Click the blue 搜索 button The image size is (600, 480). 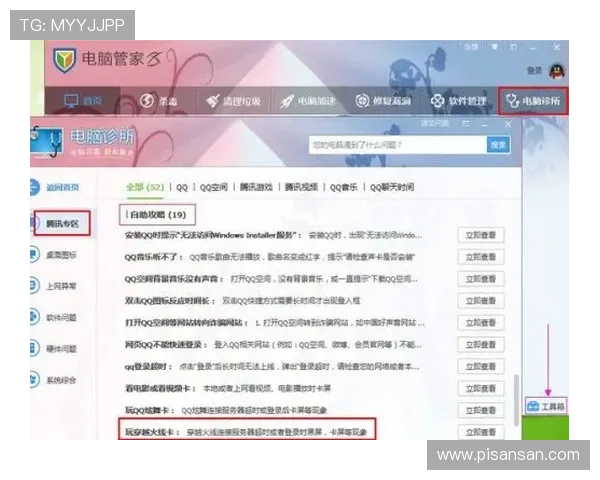[498, 145]
